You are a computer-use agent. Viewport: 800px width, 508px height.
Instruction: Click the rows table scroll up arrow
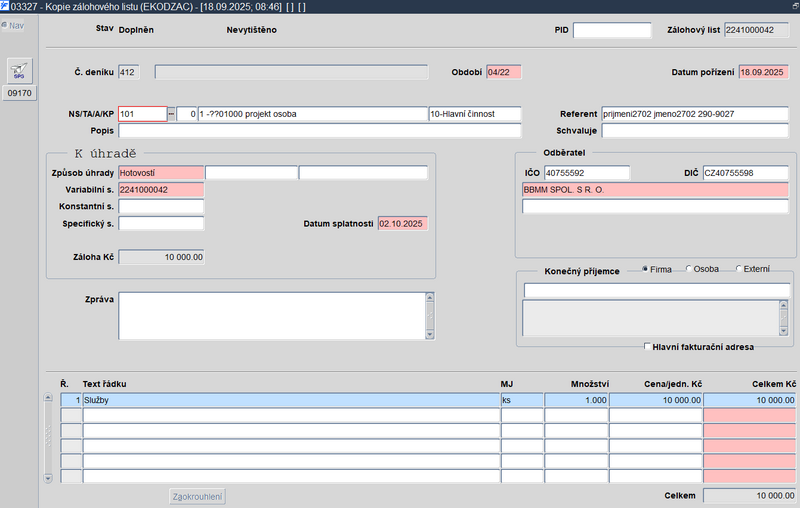[48, 397]
